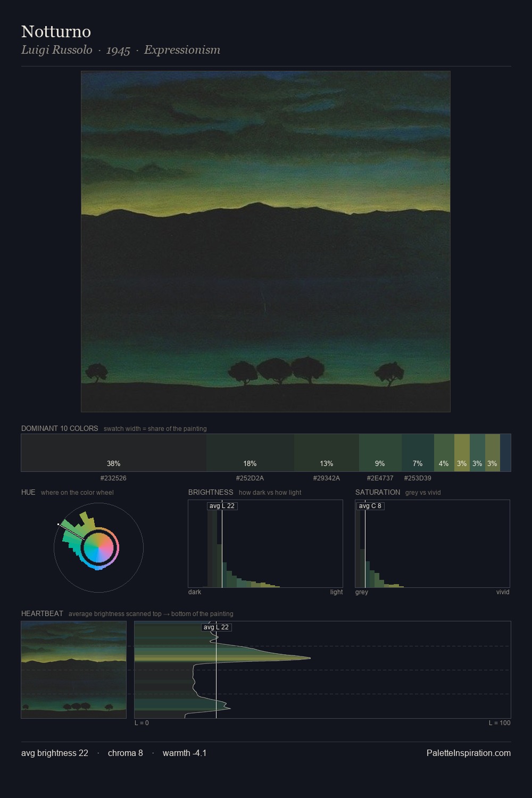Click hex code '#232526'
This screenshot has width=532, height=798.
click(113, 478)
